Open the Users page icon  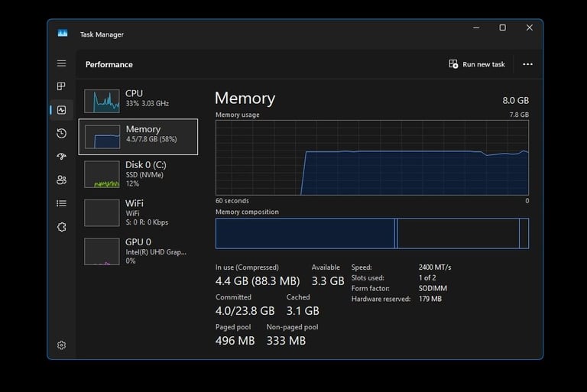tap(61, 180)
